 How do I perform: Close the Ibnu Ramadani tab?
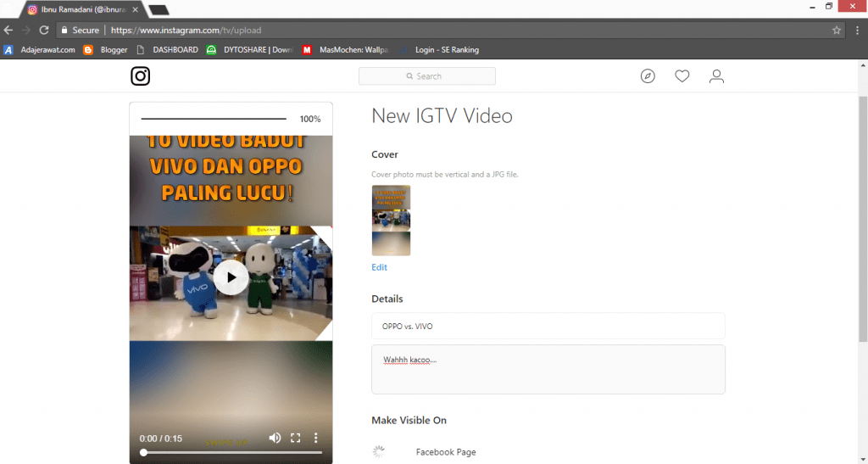[x=135, y=9]
